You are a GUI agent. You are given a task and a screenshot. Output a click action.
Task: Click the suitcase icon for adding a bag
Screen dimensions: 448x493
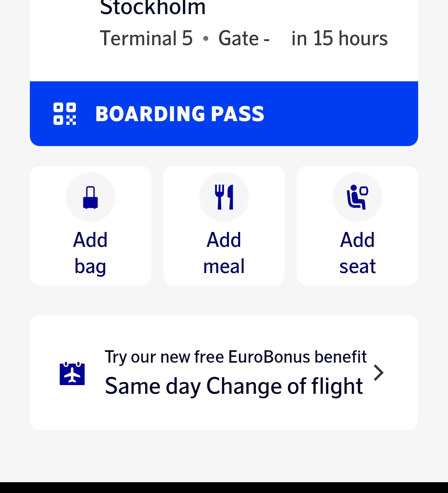pos(90,197)
